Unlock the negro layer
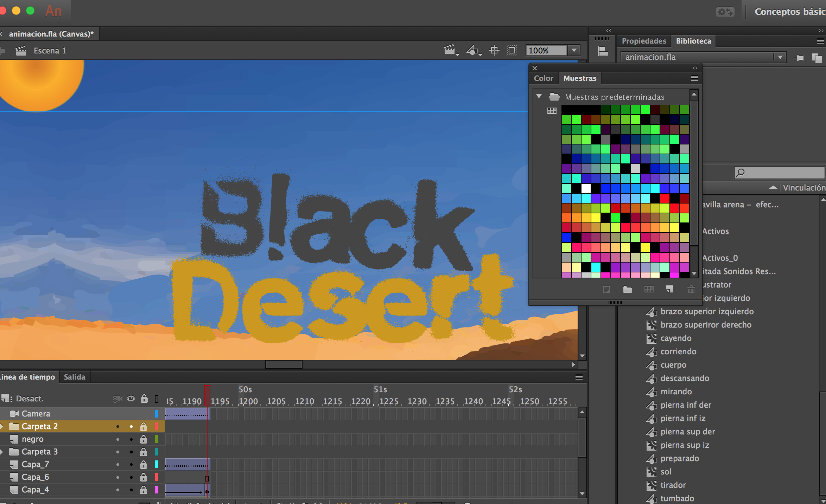Image resolution: width=826 pixels, height=504 pixels. [144, 439]
